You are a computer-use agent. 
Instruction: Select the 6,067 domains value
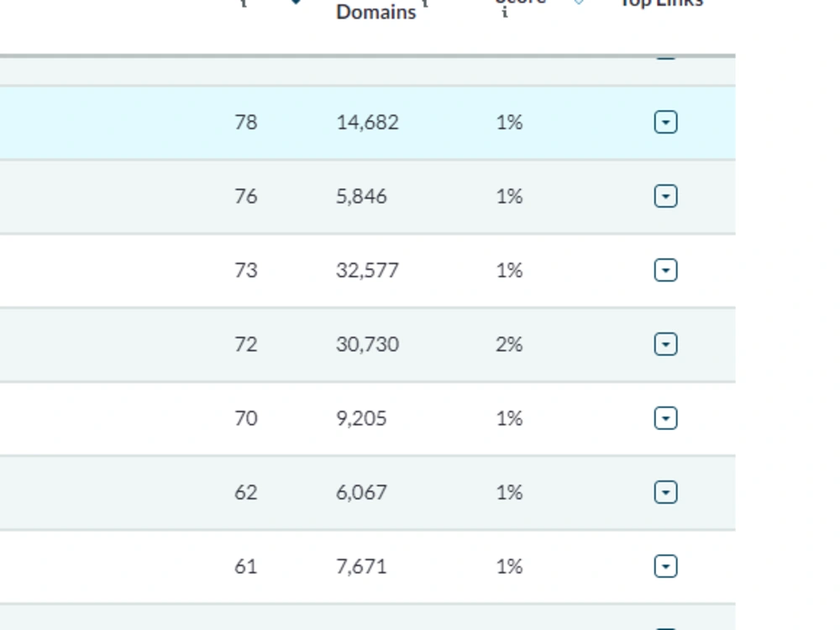pyautogui.click(x=361, y=492)
